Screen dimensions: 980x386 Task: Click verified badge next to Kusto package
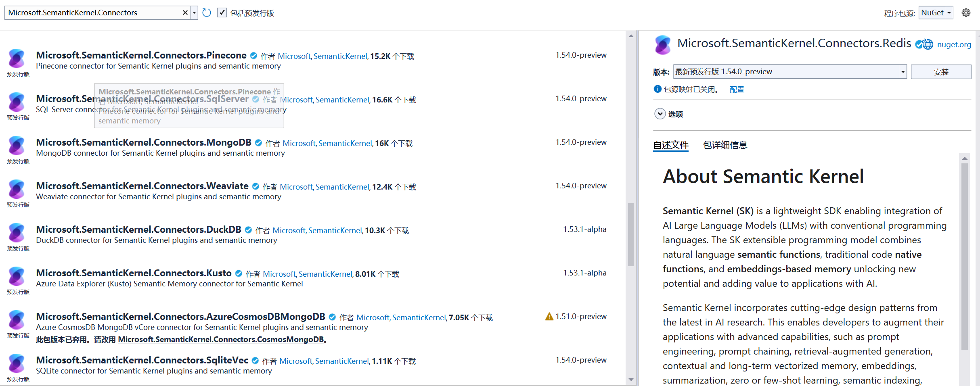click(x=239, y=273)
